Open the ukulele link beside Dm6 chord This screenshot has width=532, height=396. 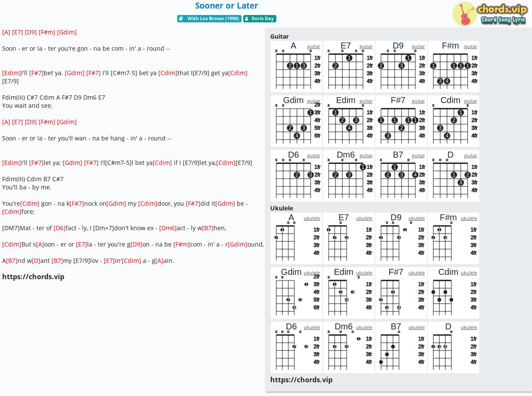click(x=364, y=327)
